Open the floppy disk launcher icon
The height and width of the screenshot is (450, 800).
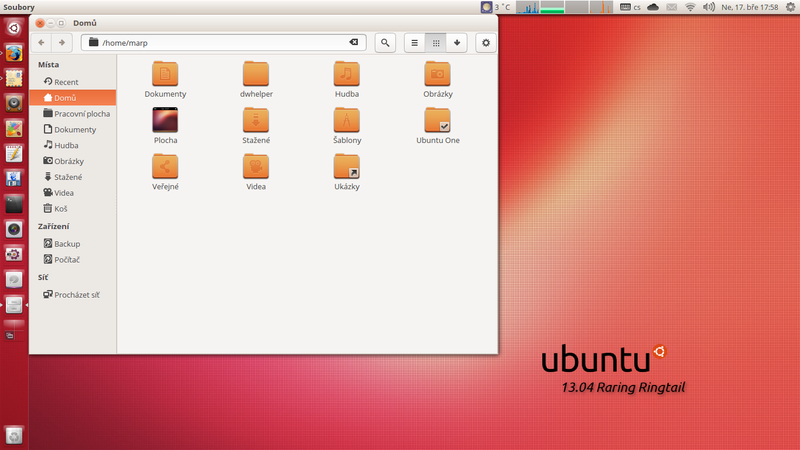coord(14,179)
